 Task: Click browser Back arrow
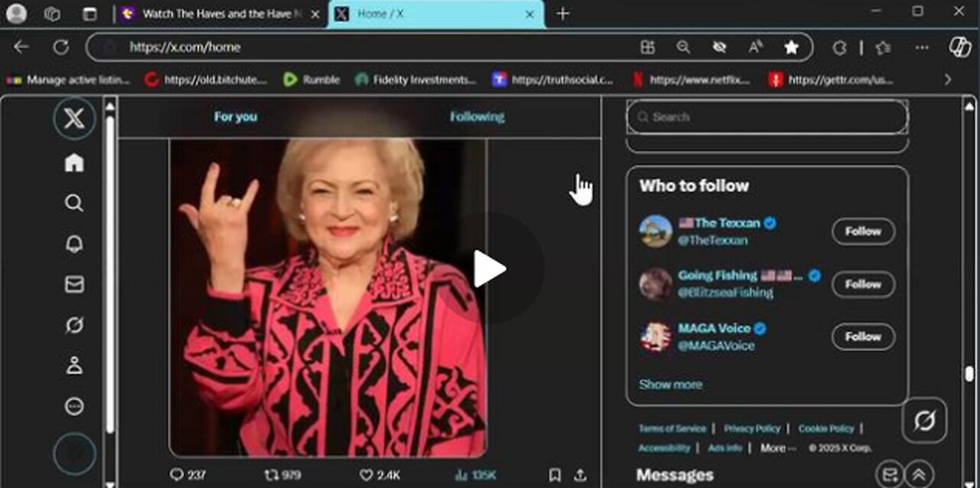[21, 47]
